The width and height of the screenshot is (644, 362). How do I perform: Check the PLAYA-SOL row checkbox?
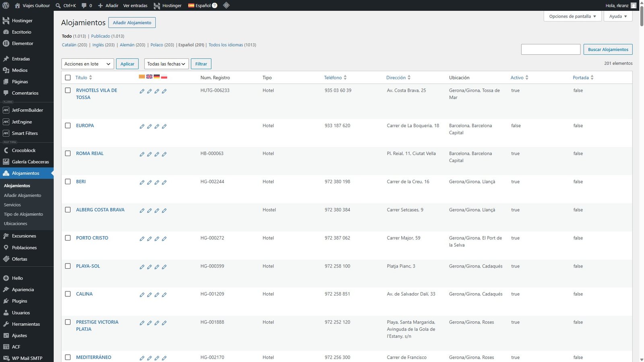tap(68, 266)
